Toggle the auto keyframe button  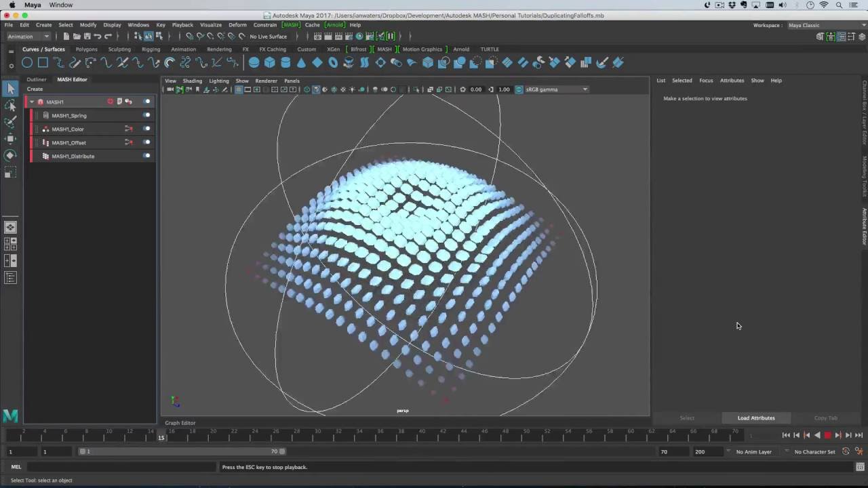tap(846, 451)
